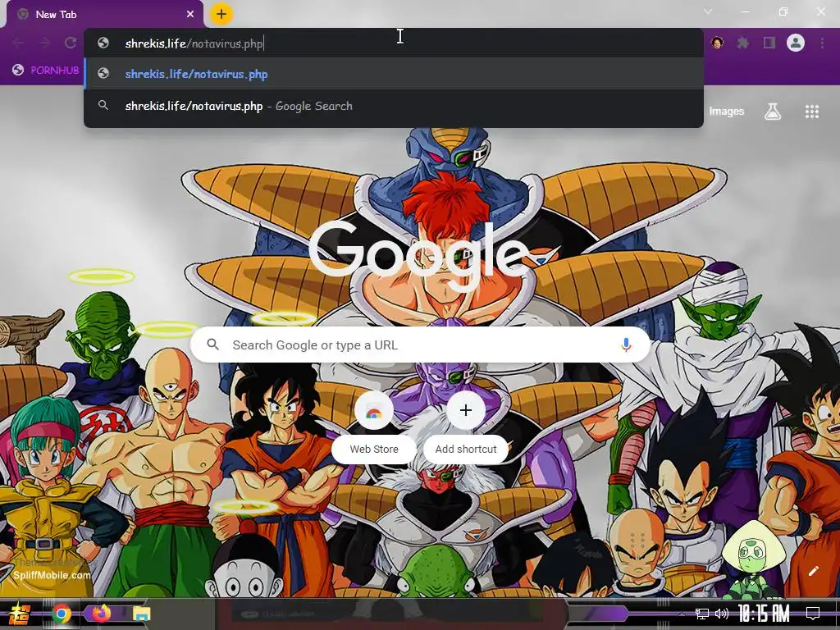The height and width of the screenshot is (630, 840).
Task: Open the Extensions puzzle piece icon
Action: click(743, 43)
